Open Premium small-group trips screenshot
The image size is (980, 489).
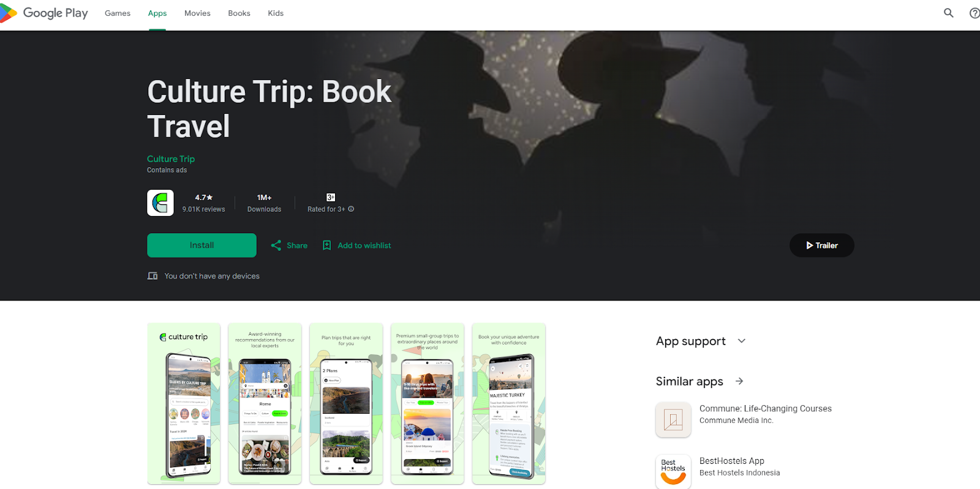click(x=428, y=404)
